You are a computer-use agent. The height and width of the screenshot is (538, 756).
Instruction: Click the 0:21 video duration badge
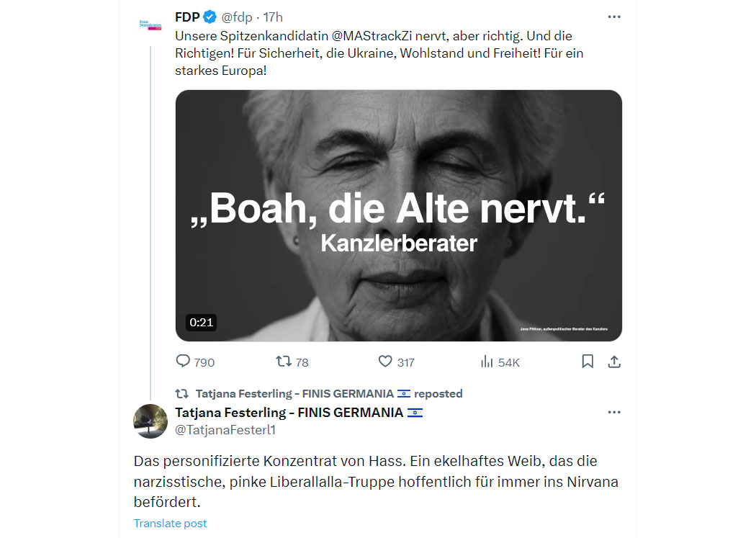(x=201, y=323)
